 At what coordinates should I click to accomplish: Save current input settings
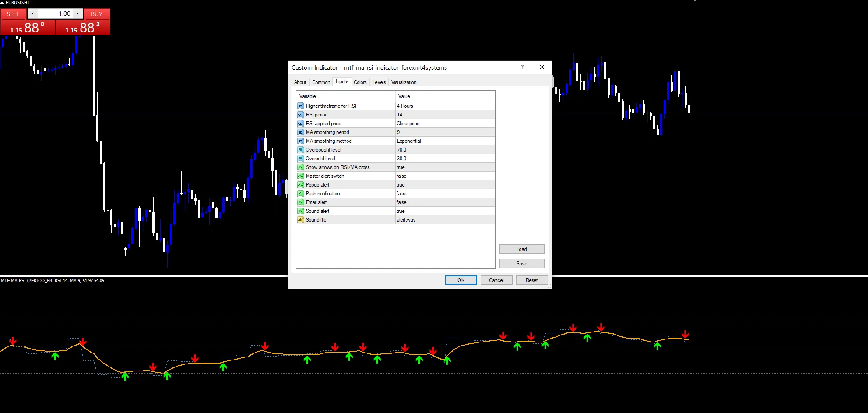(522, 264)
